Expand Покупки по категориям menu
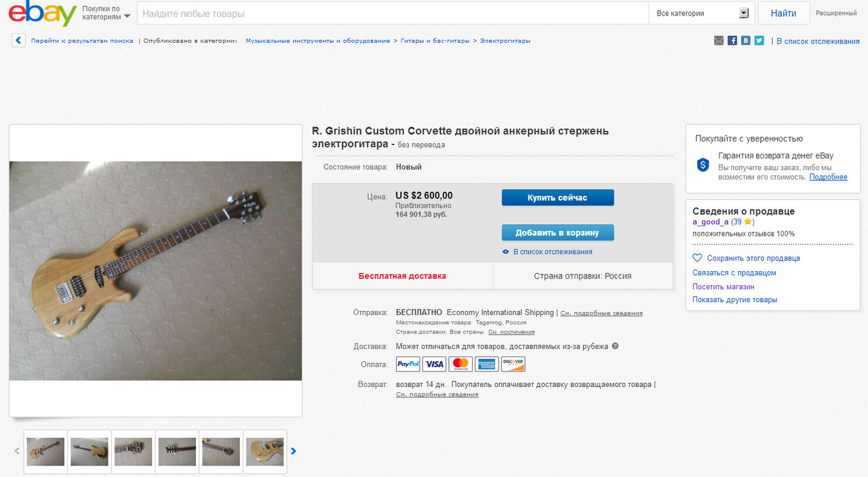 106,13
